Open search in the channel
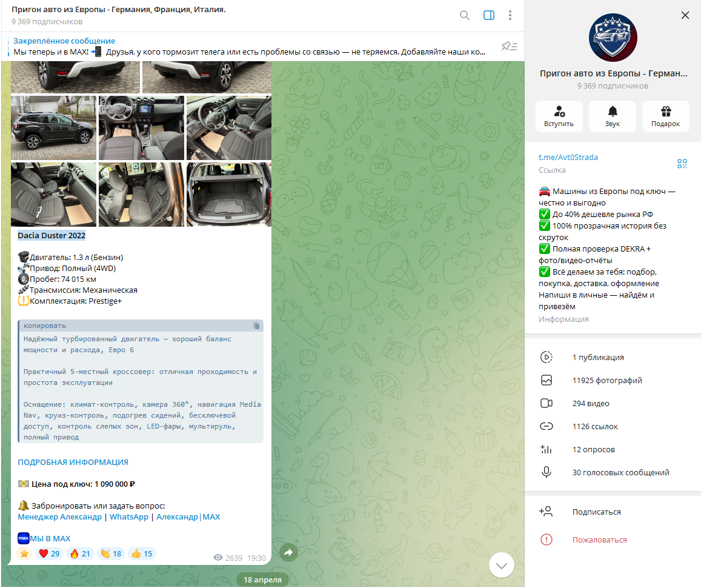Image resolution: width=701 pixels, height=588 pixels. click(x=465, y=15)
